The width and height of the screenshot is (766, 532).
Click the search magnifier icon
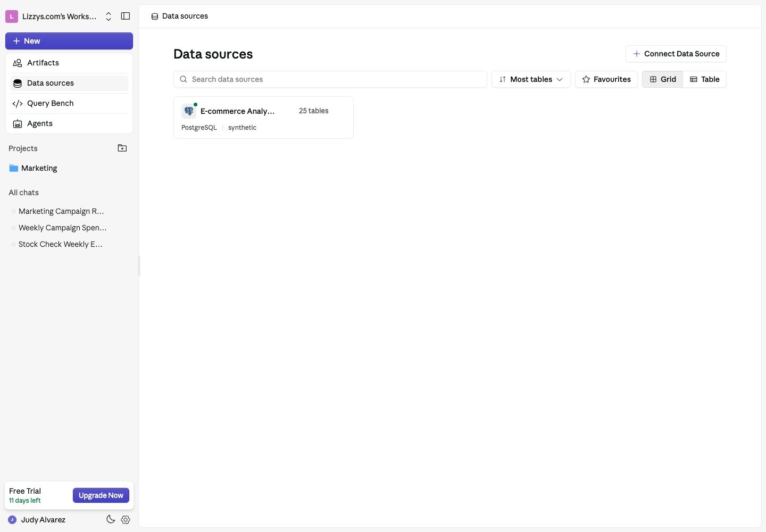click(x=184, y=79)
